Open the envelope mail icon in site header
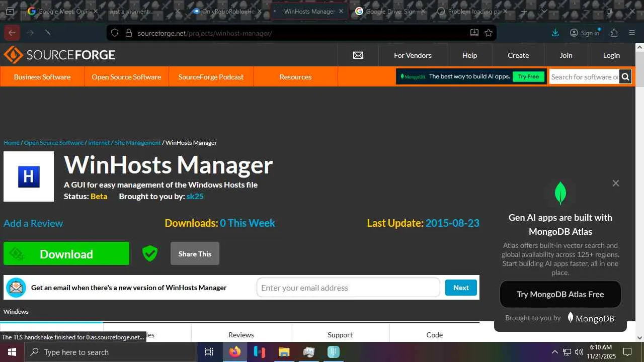Viewport: 644px width, 362px height. coord(358,55)
